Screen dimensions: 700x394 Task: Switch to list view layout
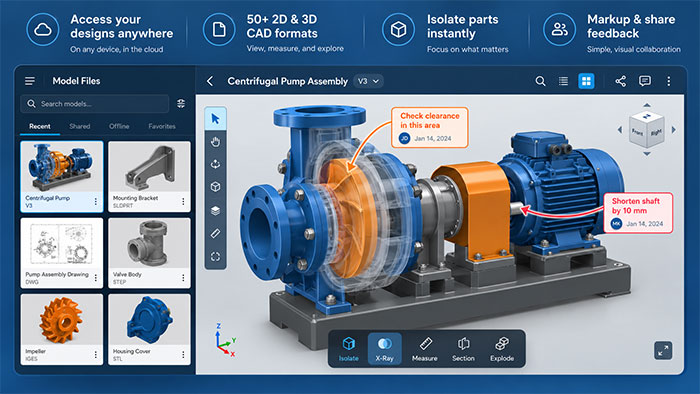pos(563,81)
